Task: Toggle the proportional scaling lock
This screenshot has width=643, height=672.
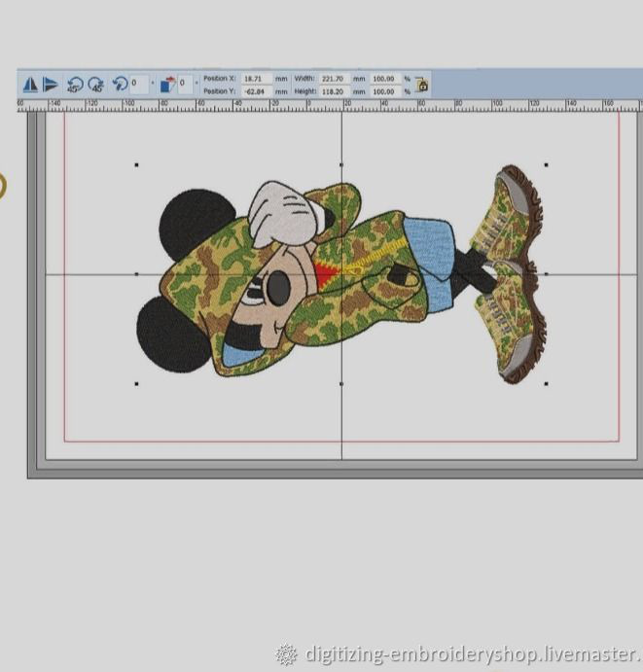Action: click(422, 85)
